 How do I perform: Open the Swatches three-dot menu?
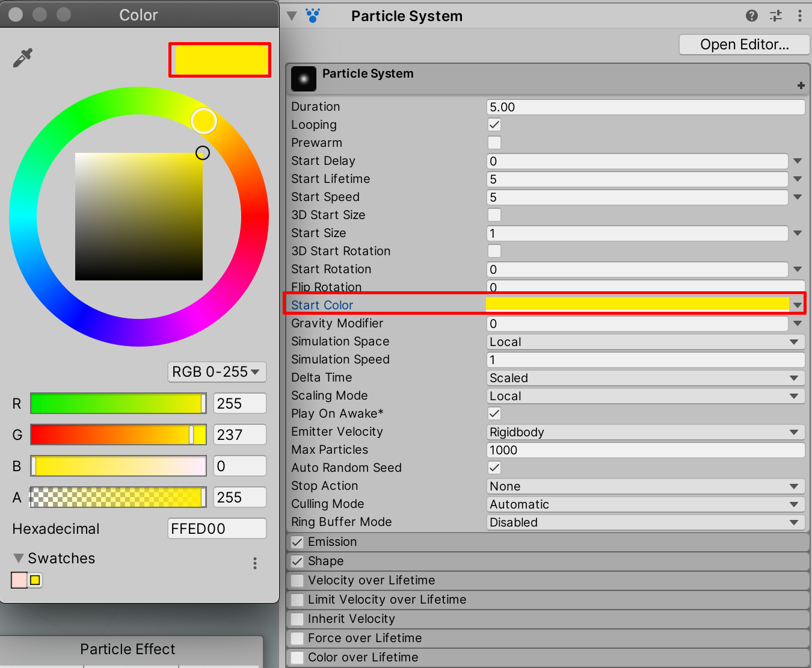[x=255, y=563]
